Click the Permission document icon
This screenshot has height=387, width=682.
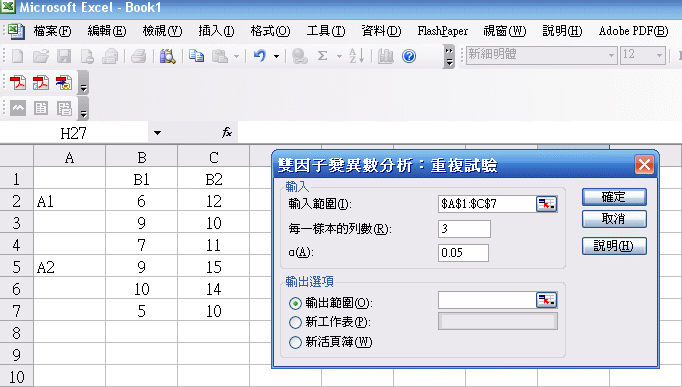[x=87, y=56]
